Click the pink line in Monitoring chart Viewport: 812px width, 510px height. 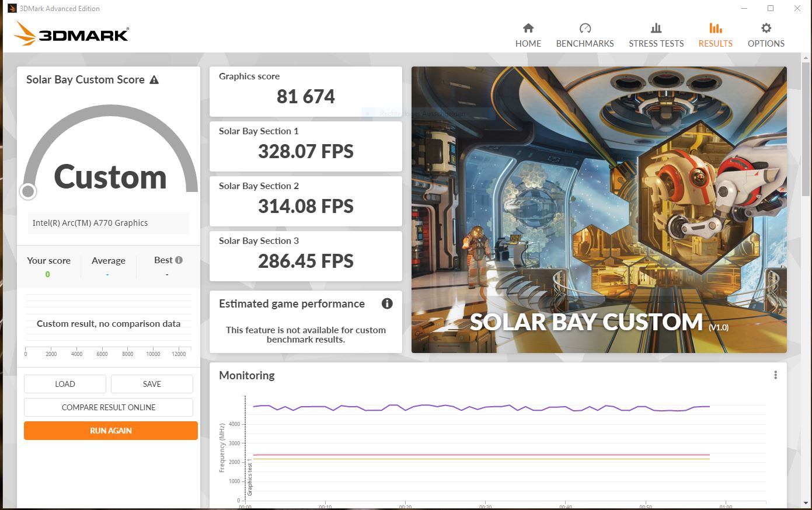(x=481, y=455)
